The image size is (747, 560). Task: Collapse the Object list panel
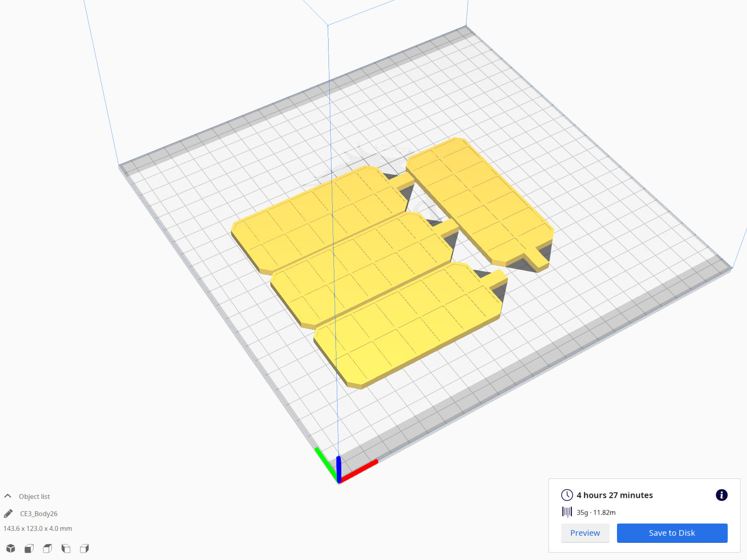8,496
